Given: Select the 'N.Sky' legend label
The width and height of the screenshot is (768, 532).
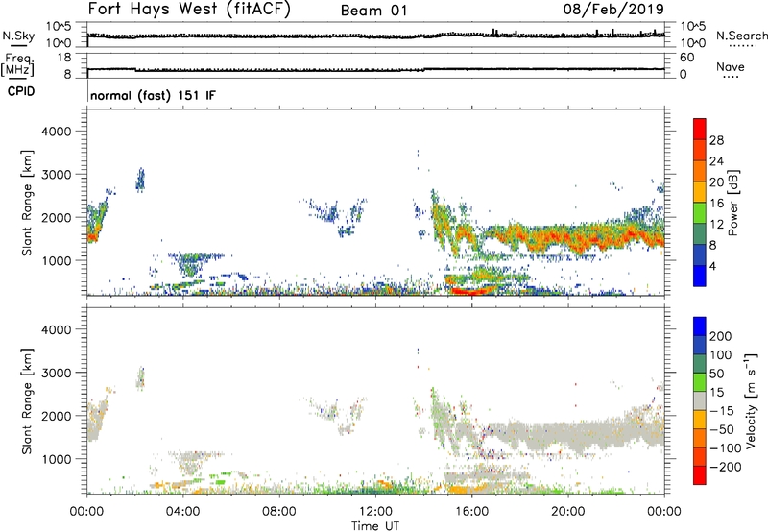Looking at the screenshot, I should coord(18,36).
